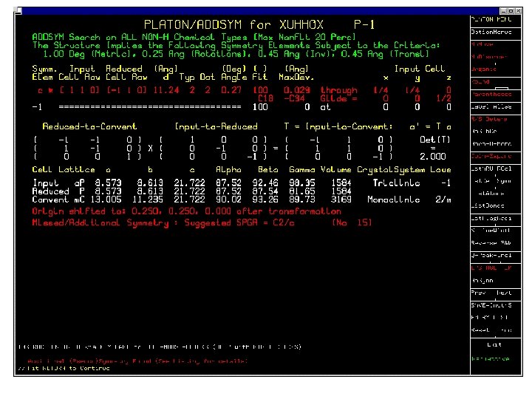This screenshot has width=532, height=399.
Task: Click the 'Cell Lattice' column header
Action: tap(64, 170)
